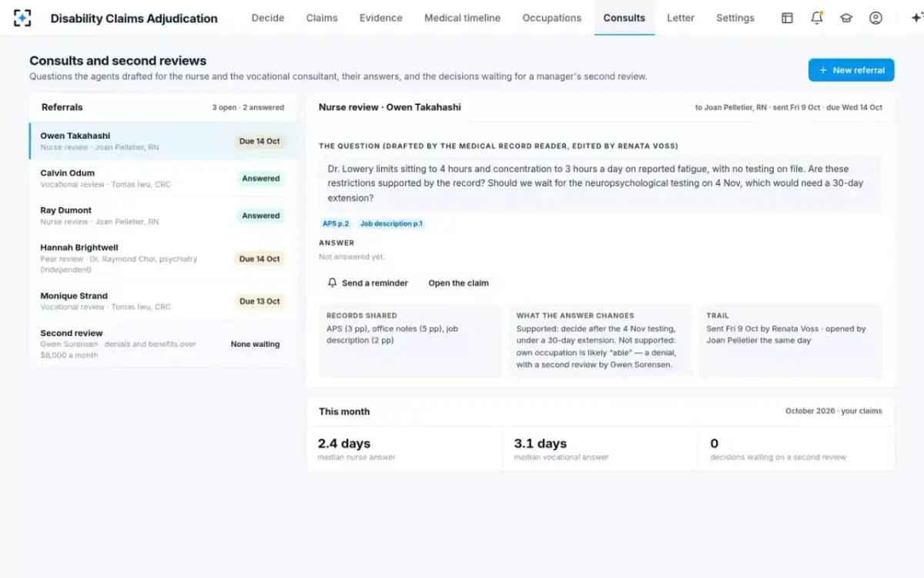Click the Records shared card

click(410, 341)
